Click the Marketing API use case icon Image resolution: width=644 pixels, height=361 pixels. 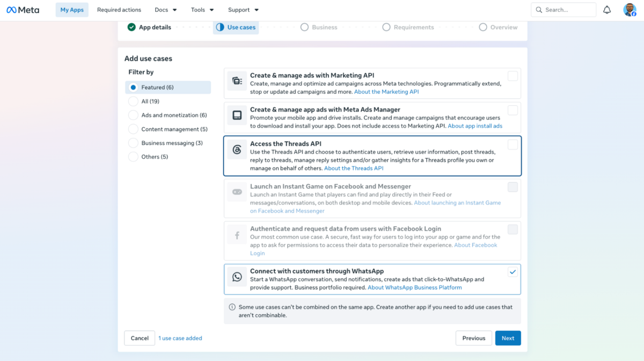coord(237,81)
